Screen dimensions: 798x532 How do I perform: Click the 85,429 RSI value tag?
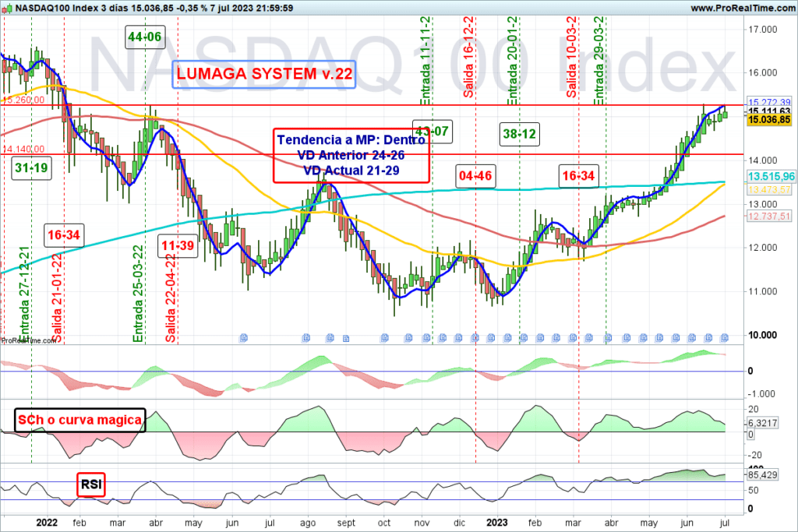pyautogui.click(x=762, y=475)
